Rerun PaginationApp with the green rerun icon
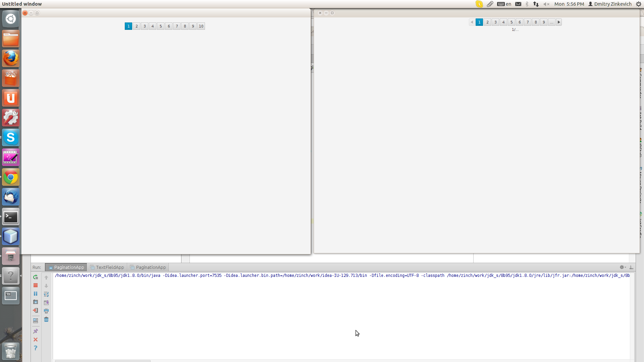The height and width of the screenshot is (362, 644). pos(36,277)
